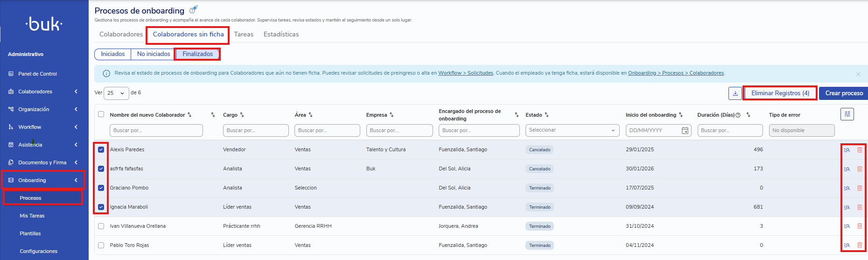
Task: Go to Mis Tareas sidebar item
Action: click(32, 216)
